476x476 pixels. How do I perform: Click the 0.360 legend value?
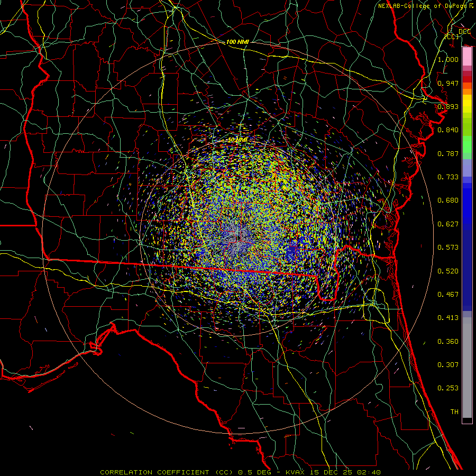click(448, 341)
